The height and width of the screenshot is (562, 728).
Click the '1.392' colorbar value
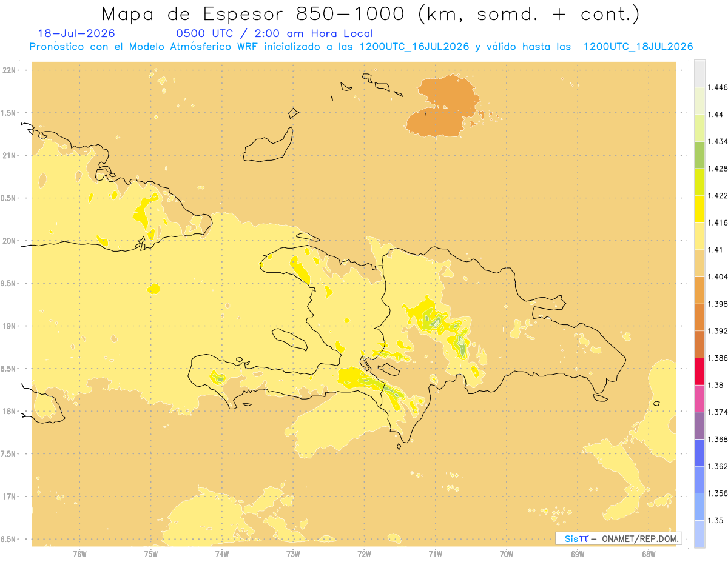pyautogui.click(x=719, y=331)
